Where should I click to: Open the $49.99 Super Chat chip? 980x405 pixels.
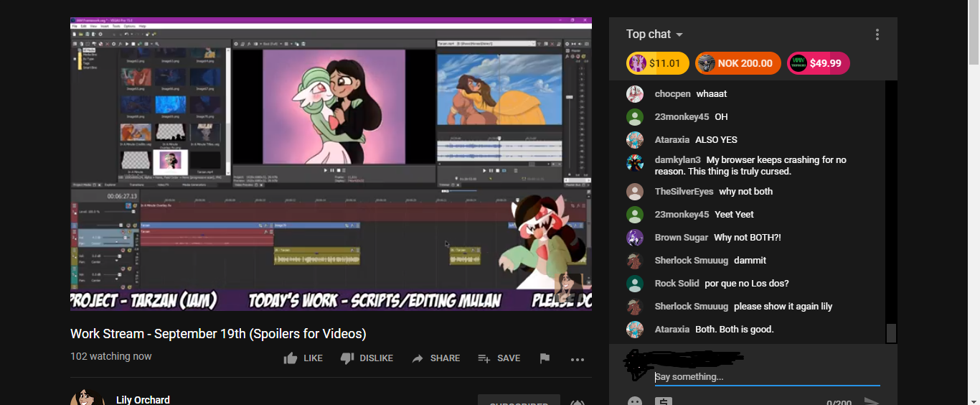pyautogui.click(x=818, y=63)
